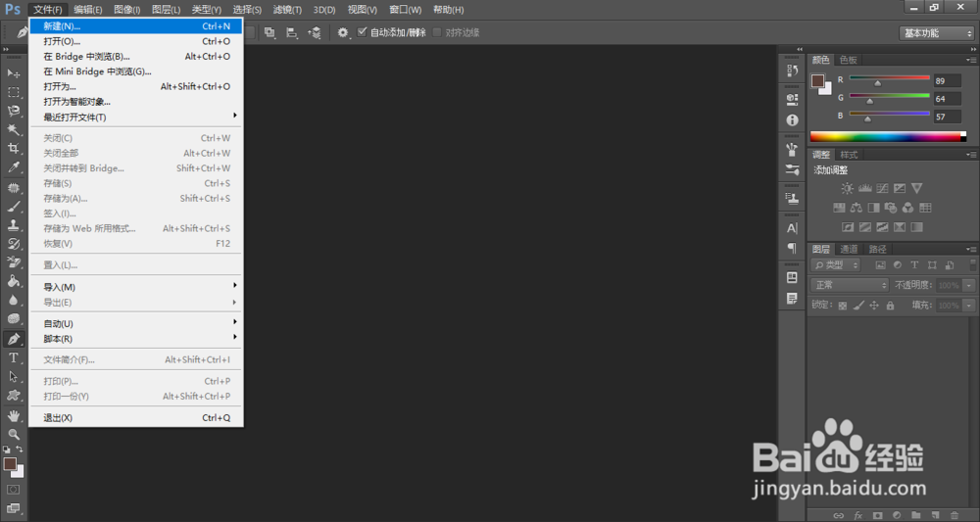Choose 打开(O)... from File menu
The width and height of the screenshot is (980, 522).
[135, 41]
